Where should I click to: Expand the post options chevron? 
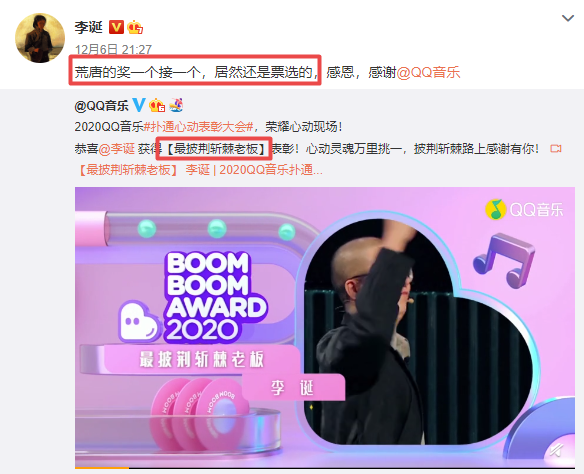pos(567,18)
